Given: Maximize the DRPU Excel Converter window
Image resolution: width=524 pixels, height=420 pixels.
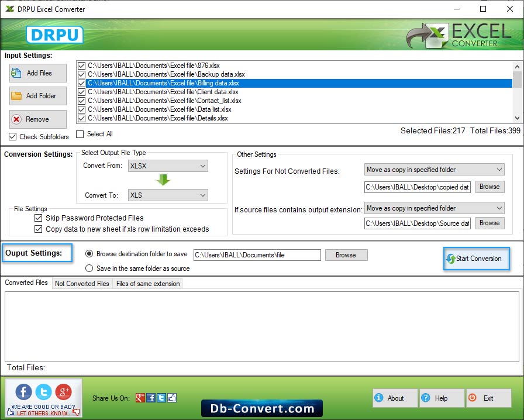Looking at the screenshot, I should pyautogui.click(x=483, y=9).
